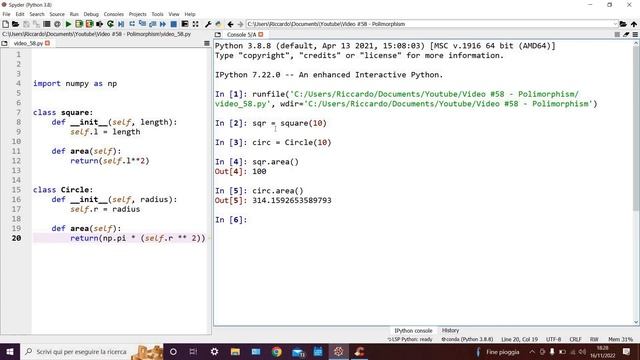
Task: Click the LSP Python: ready status
Action: tap(409, 340)
